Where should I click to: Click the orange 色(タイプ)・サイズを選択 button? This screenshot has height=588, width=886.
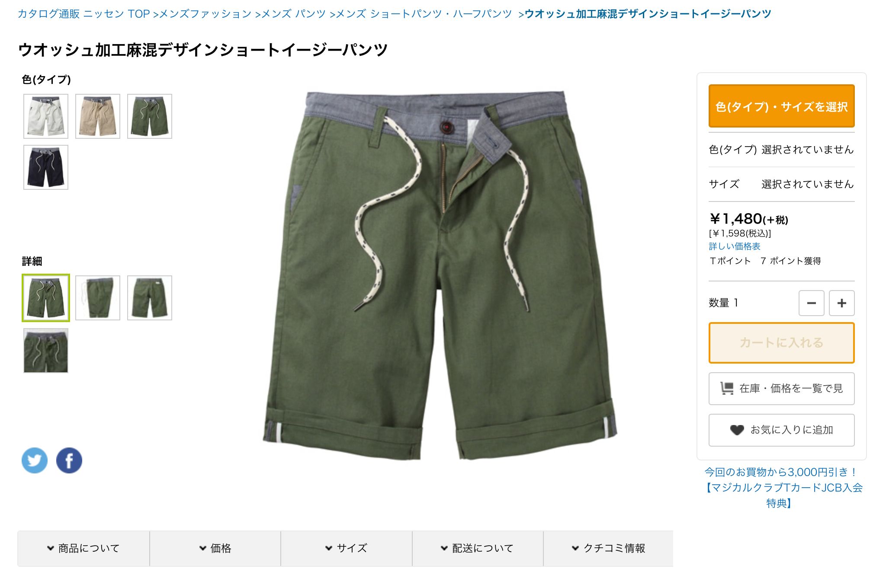781,106
